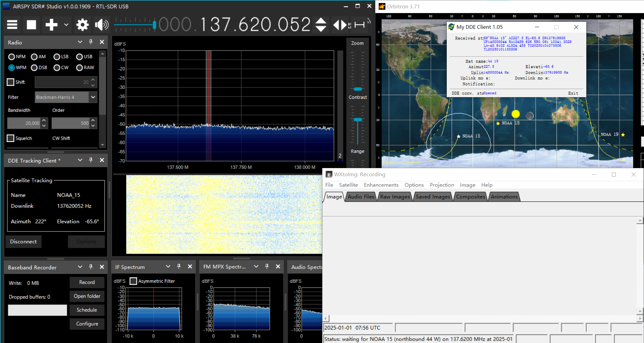Expand the IF Spectrum panel dropdown arrow
The width and height of the screenshot is (644, 343).
[168, 267]
